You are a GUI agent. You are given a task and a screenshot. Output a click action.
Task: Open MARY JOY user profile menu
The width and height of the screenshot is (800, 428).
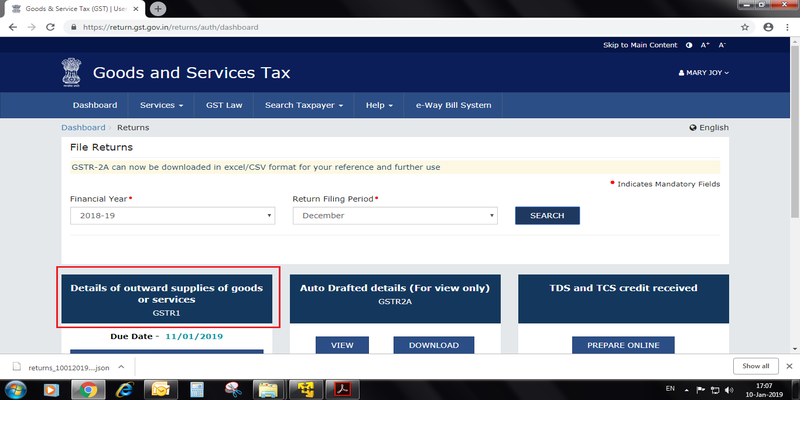[x=704, y=73]
